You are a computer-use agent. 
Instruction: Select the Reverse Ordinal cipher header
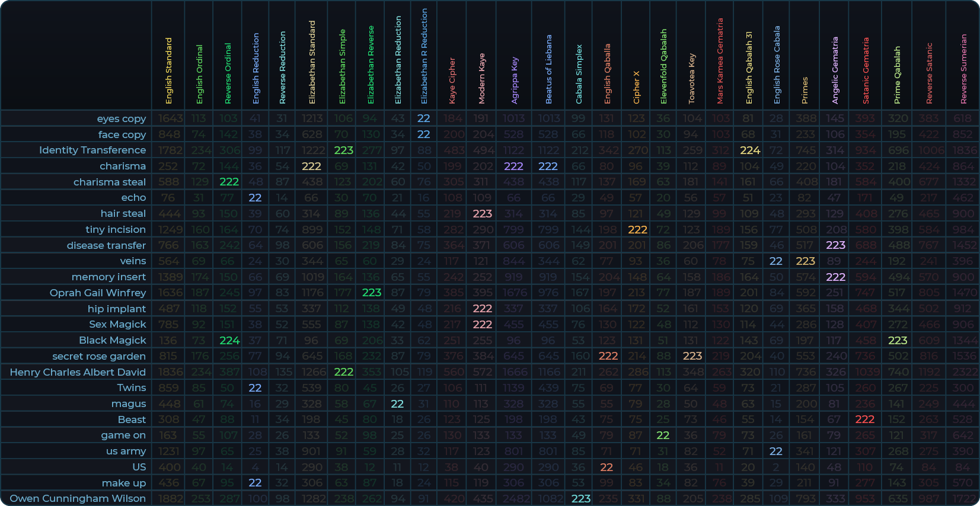[228, 73]
